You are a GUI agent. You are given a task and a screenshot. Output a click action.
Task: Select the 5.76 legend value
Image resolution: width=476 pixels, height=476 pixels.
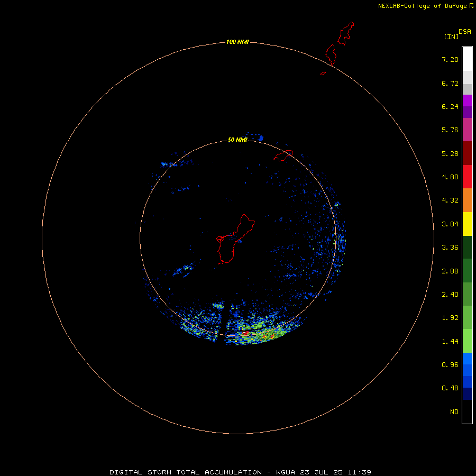[x=450, y=130]
